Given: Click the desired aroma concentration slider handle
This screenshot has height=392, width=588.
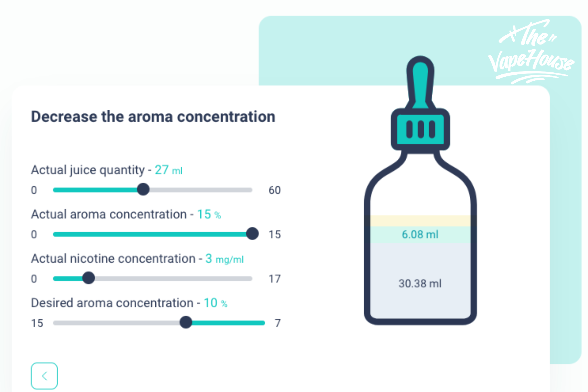Looking at the screenshot, I should 186,322.
